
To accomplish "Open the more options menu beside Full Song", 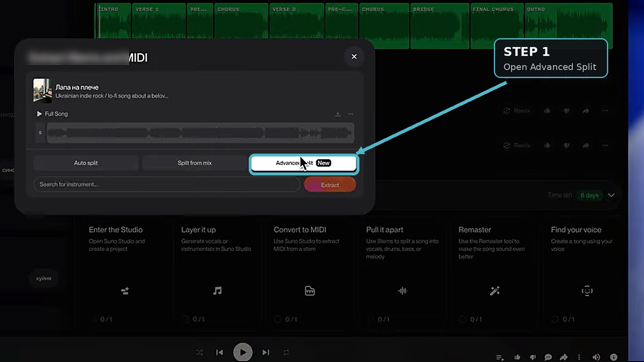I will (x=350, y=114).
